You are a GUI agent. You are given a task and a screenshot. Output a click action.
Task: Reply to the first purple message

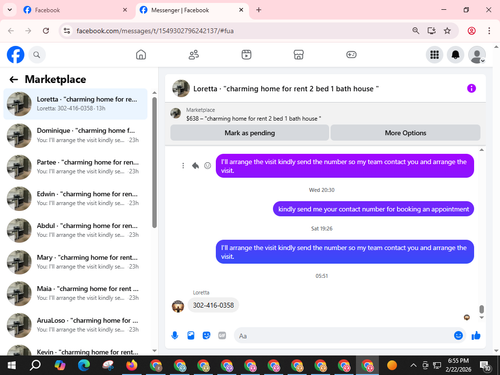point(195,166)
